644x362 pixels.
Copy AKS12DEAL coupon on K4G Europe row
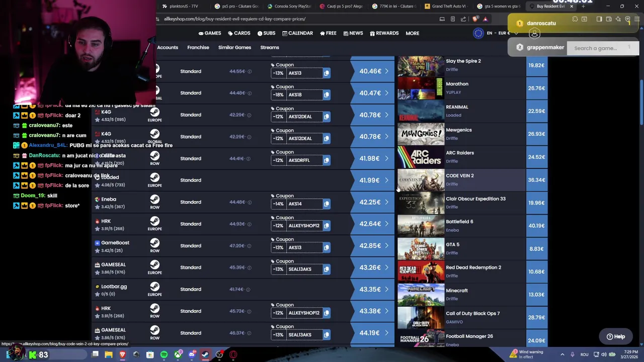pos(326,117)
